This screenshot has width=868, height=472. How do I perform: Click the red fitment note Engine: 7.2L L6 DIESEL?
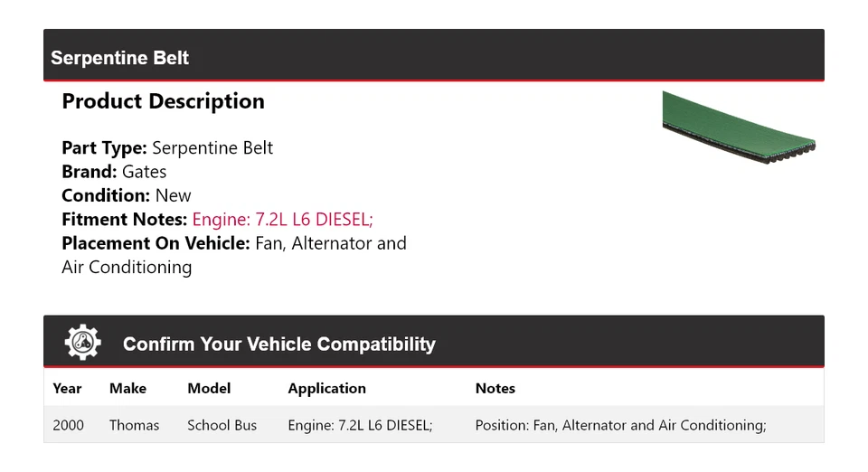coord(282,219)
